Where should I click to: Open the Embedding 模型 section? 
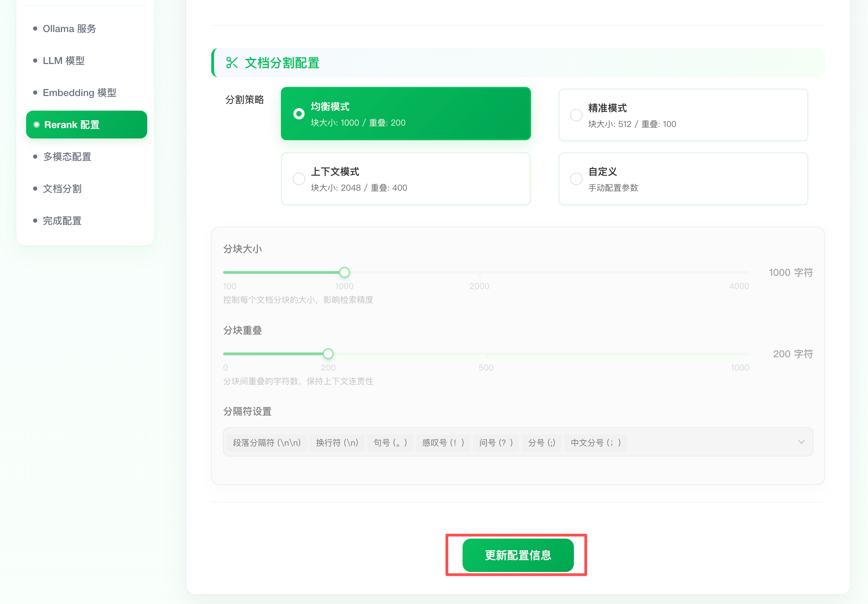79,93
